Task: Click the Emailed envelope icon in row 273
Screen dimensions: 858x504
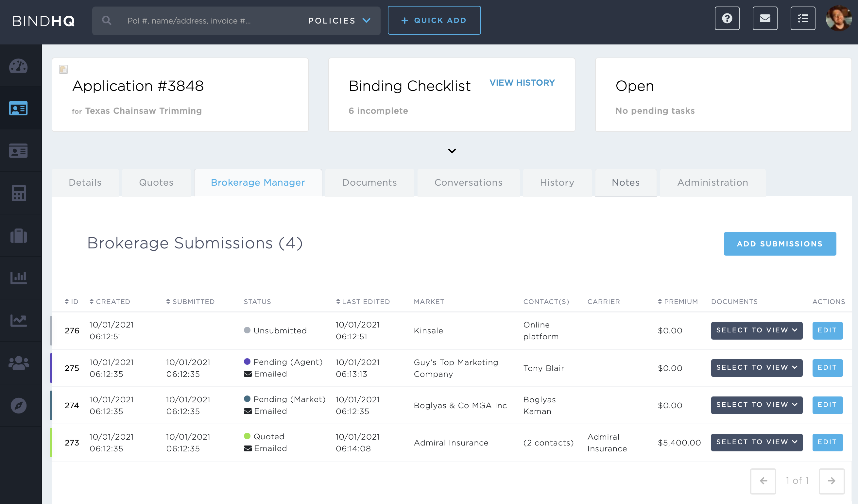Action: pos(248,448)
